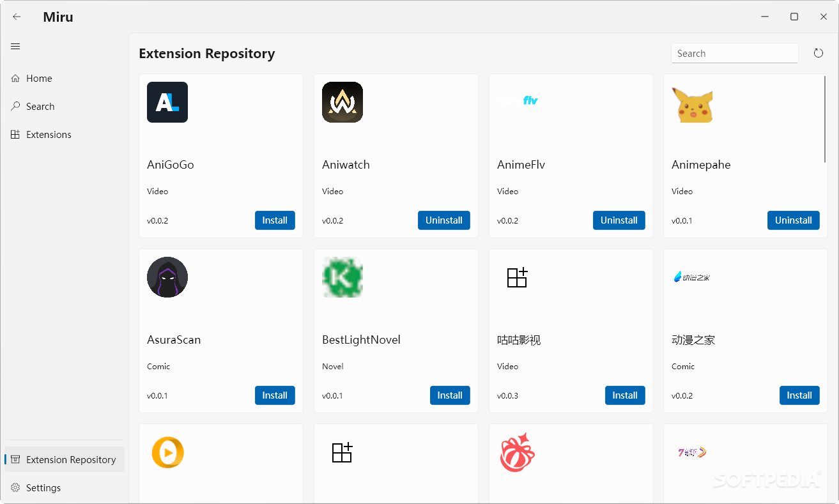Click the 动漫之家 logo icon
This screenshot has width=839, height=504.
(692, 277)
